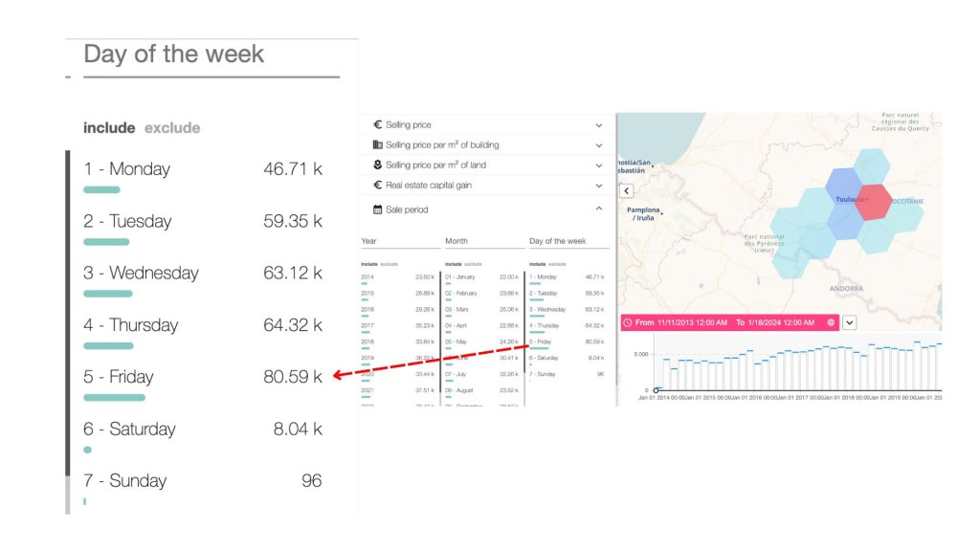Click the clock icon in the pink date range bar
This screenshot has height=551, width=980.
(x=628, y=323)
